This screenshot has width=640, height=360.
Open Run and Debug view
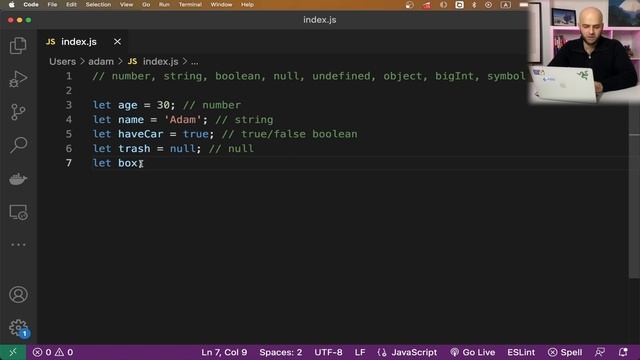pos(18,79)
